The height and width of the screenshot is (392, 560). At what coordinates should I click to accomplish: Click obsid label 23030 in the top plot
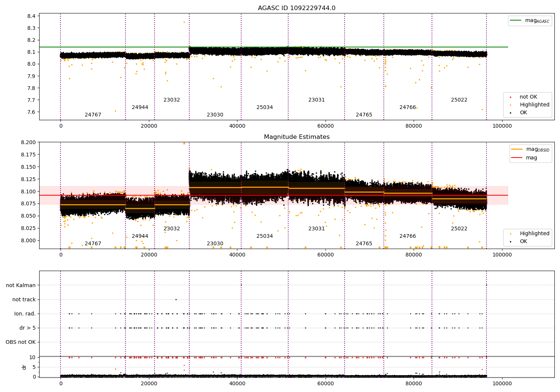[x=215, y=115]
